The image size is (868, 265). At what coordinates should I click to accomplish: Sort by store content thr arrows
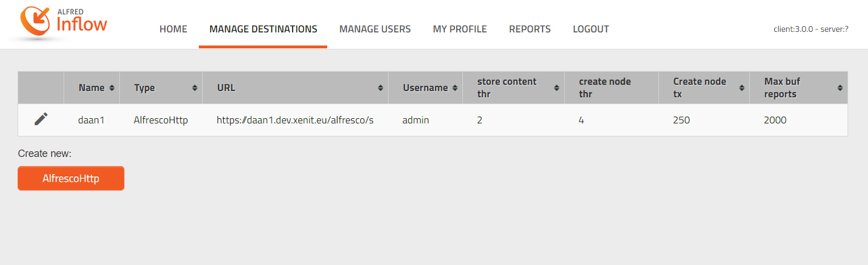click(x=556, y=88)
